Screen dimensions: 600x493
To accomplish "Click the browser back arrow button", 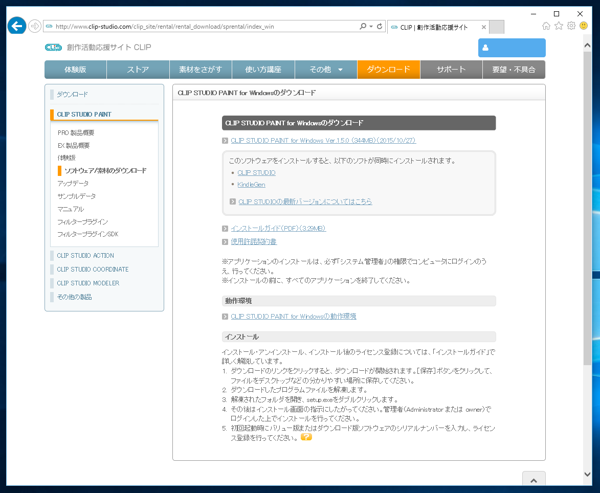I will [x=17, y=26].
